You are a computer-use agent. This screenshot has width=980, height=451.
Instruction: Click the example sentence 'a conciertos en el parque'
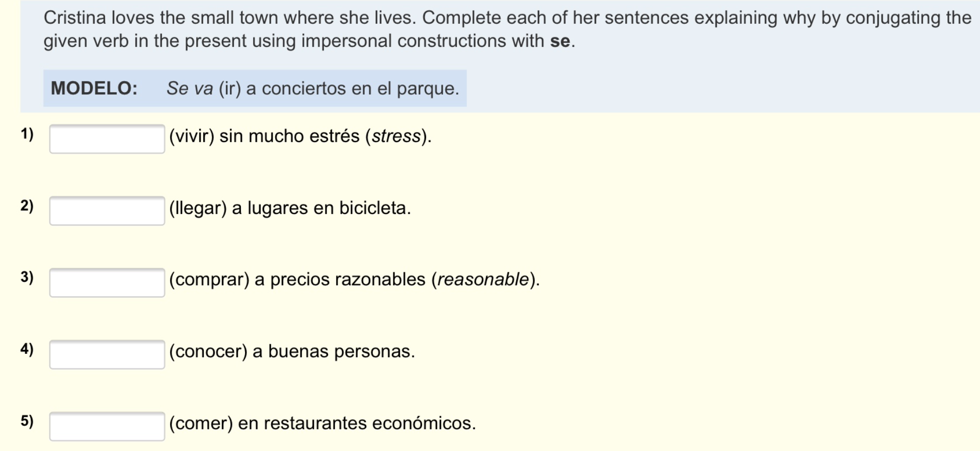pyautogui.click(x=352, y=89)
